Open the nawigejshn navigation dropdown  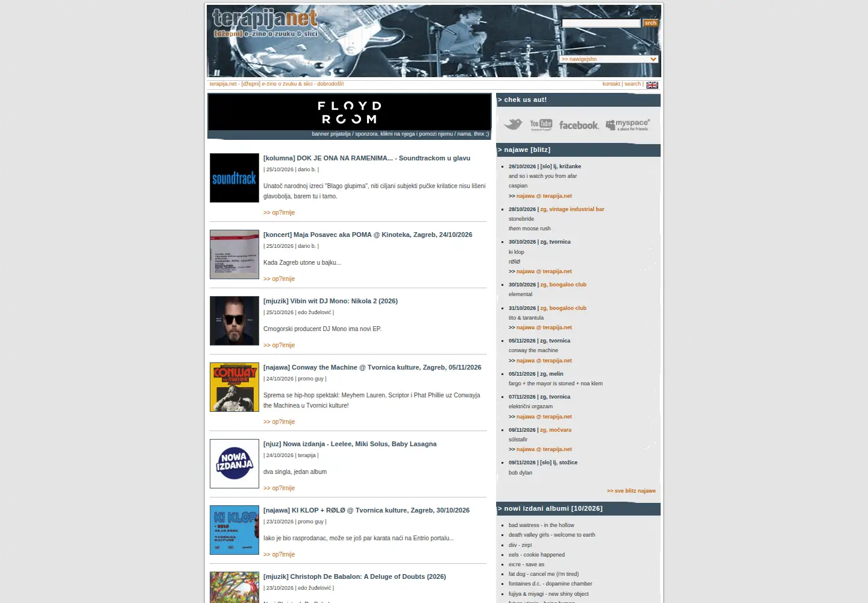point(609,59)
